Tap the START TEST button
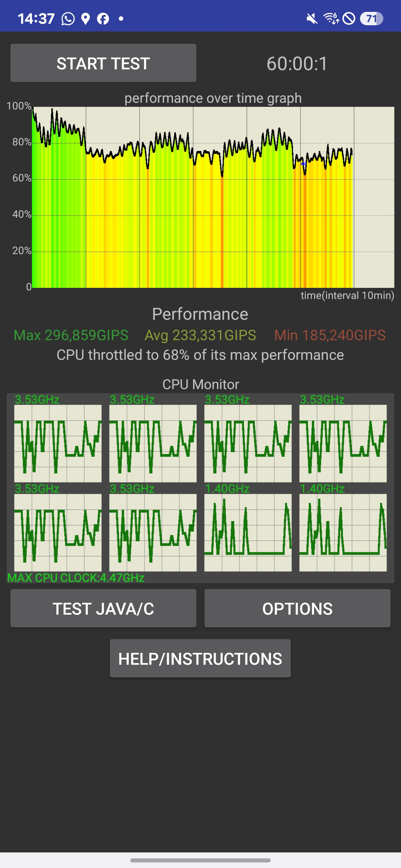Screen dimensions: 401x868 [x=103, y=63]
